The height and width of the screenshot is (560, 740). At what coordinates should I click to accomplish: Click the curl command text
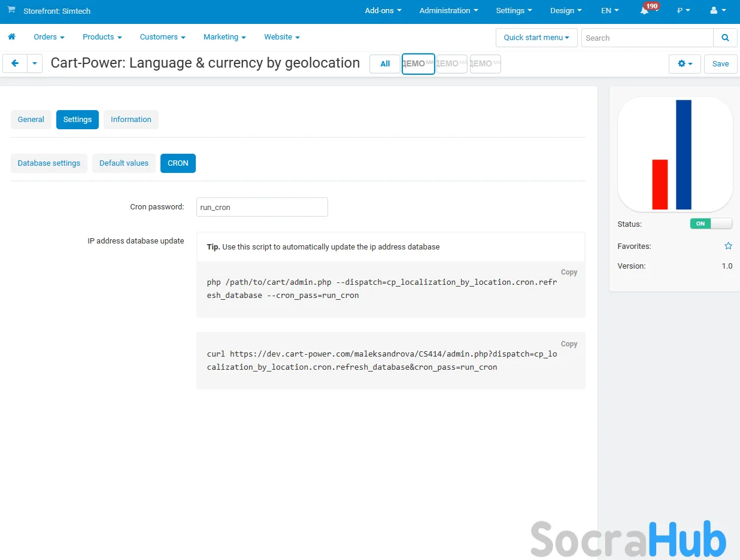tap(382, 360)
